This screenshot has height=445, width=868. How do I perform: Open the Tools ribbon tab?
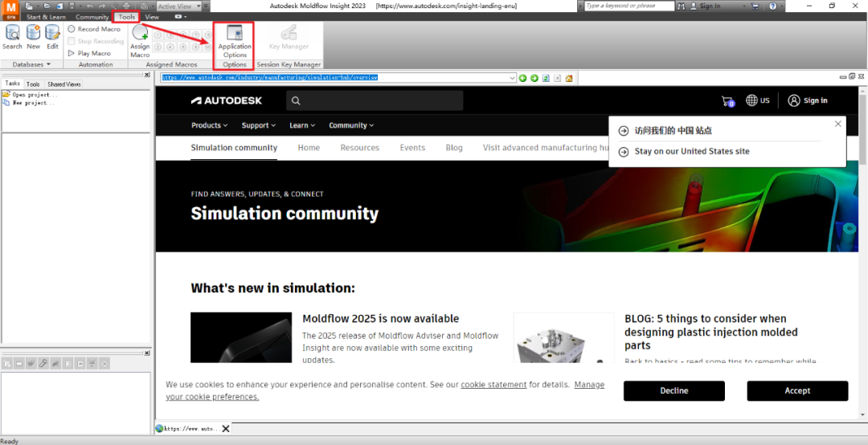point(127,17)
